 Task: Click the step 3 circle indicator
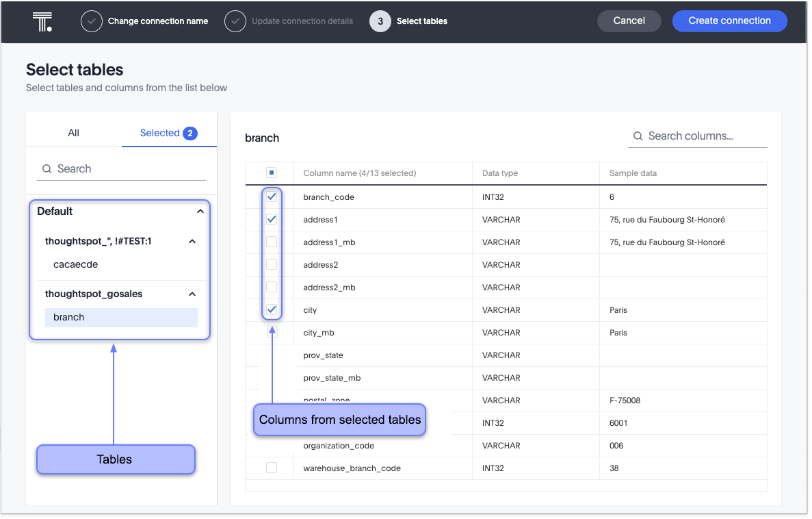[x=380, y=21]
